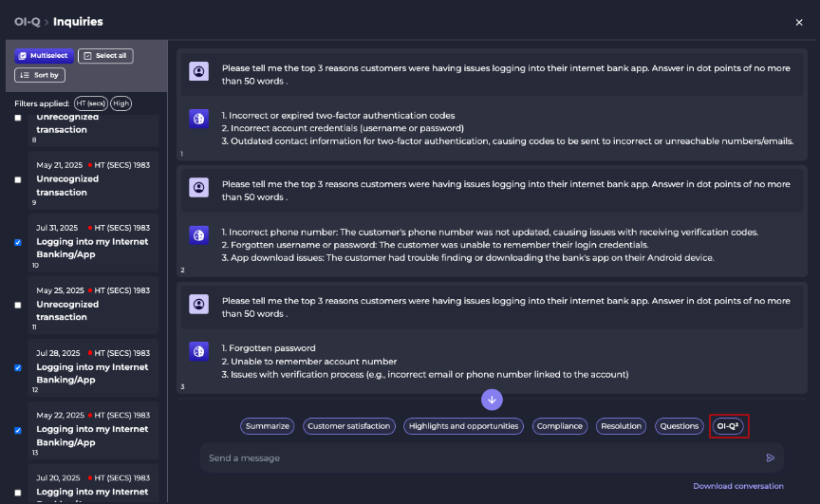Click the Send a message input field

pos(481,458)
